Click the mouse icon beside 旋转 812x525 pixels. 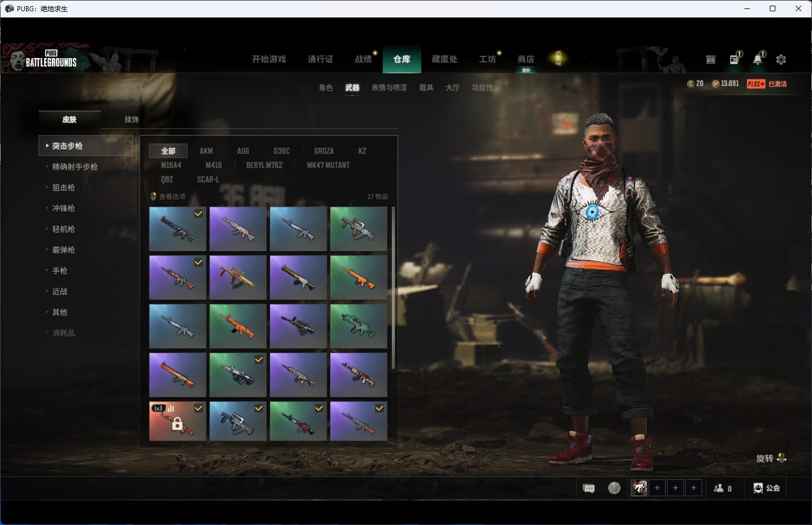point(781,458)
